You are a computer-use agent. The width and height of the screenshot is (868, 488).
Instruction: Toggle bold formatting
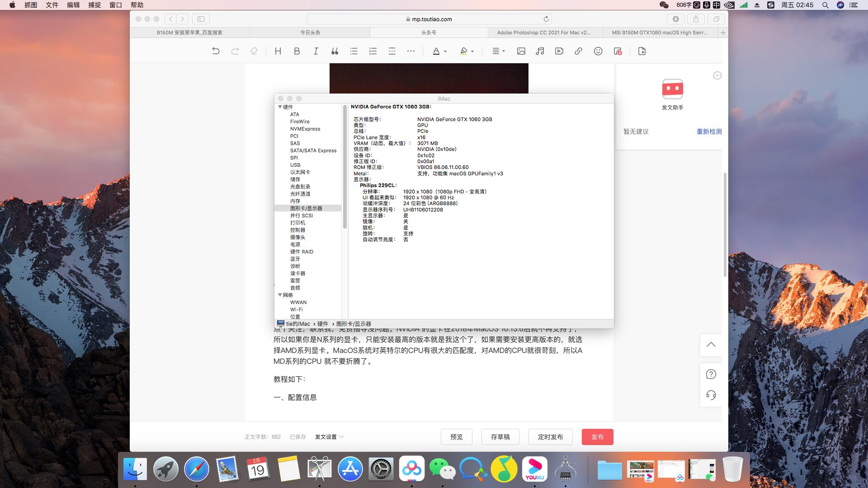click(297, 51)
